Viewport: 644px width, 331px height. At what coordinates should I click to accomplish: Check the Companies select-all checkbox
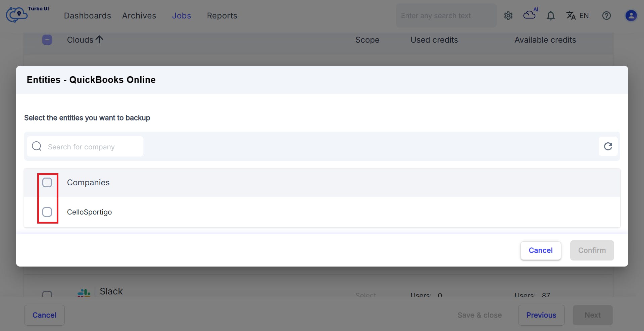[x=47, y=183]
